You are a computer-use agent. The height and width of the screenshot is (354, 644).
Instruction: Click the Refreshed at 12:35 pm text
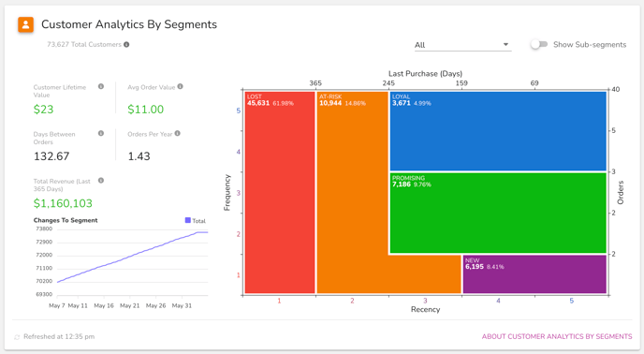pos(59,337)
